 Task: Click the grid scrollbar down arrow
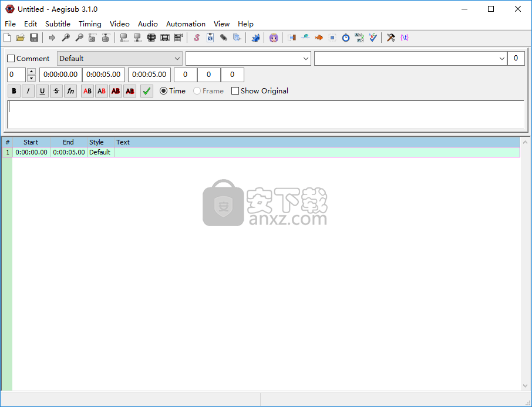[x=525, y=386]
